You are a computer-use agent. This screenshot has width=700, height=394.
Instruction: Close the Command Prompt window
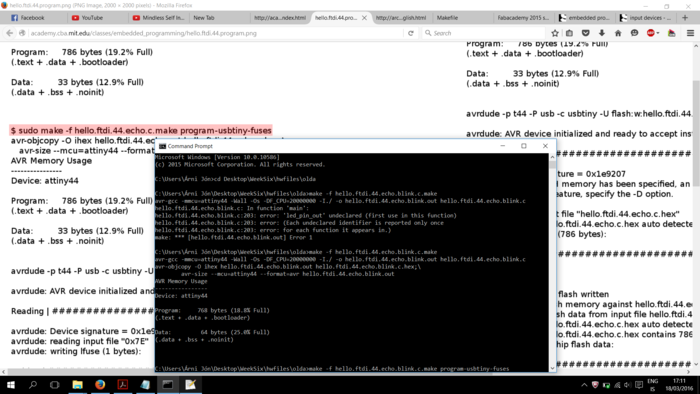coord(545,146)
